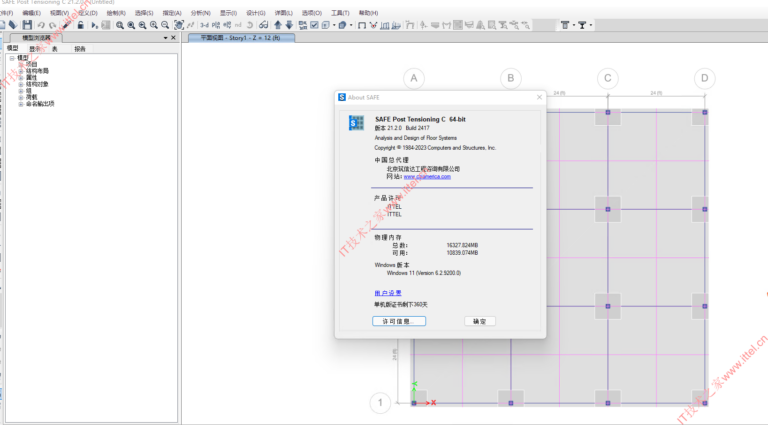
Task: Switch to the 报告 tab in explorer
Action: coord(79,48)
